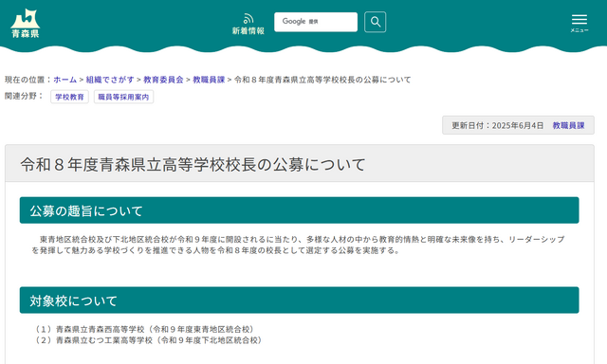607x364 pixels.
Task: Click the magnifier search button
Action: pyautogui.click(x=376, y=22)
